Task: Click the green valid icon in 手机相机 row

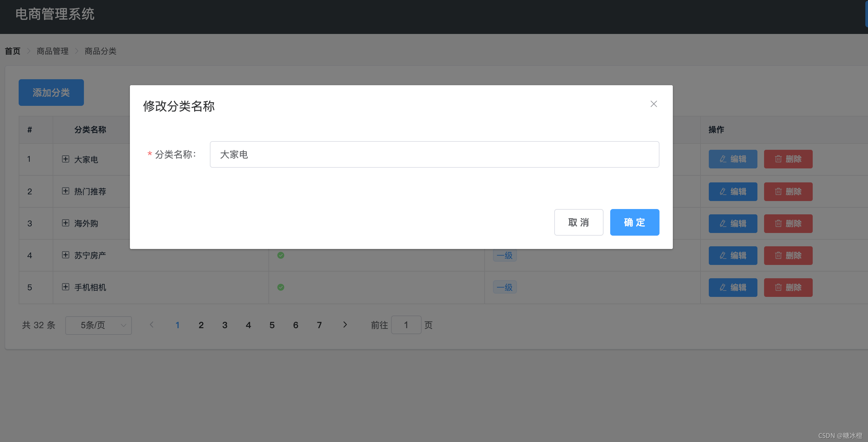Action: click(x=281, y=287)
